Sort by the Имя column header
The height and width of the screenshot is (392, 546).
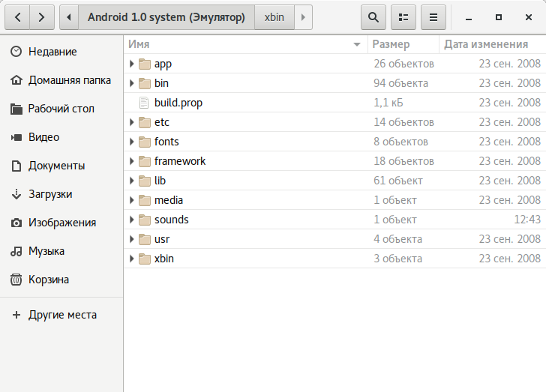coord(245,44)
